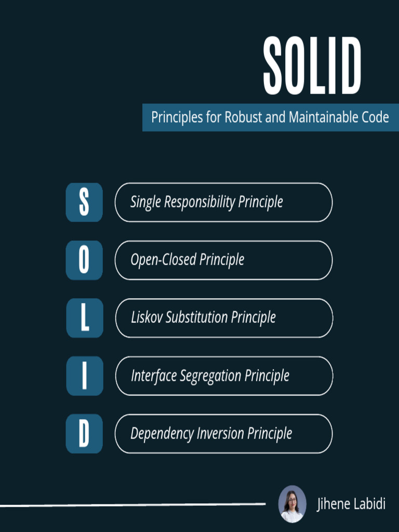Select the blue L letter tile

tap(85, 318)
